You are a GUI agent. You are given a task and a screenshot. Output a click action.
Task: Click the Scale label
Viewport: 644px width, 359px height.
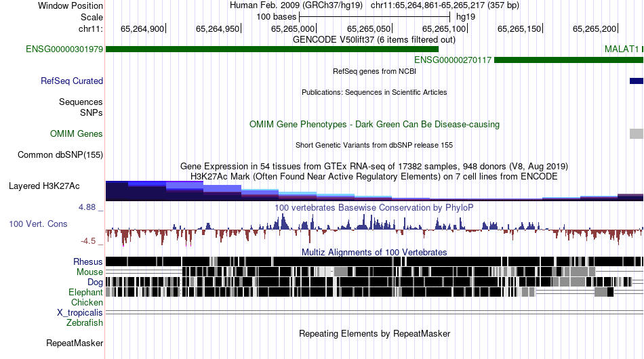(x=92, y=17)
